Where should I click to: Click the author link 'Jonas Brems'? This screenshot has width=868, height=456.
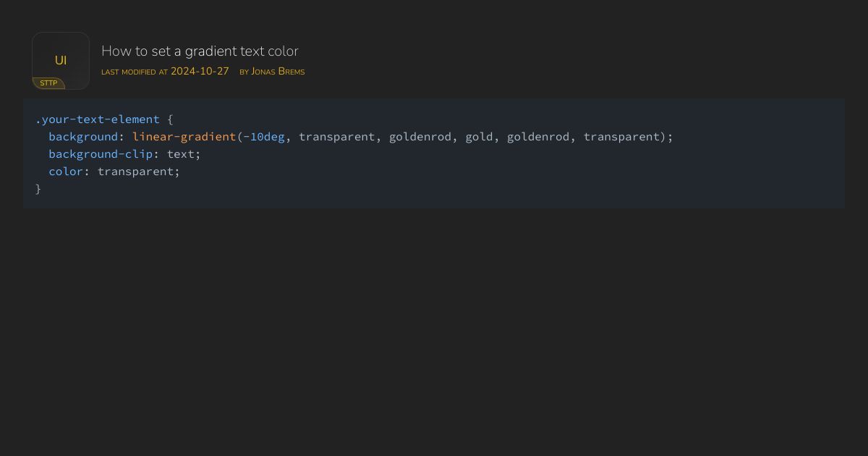[x=278, y=71]
